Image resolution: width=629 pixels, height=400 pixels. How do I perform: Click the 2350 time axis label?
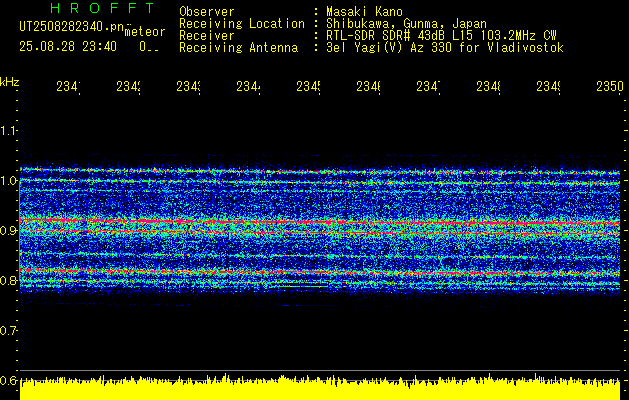(x=609, y=87)
